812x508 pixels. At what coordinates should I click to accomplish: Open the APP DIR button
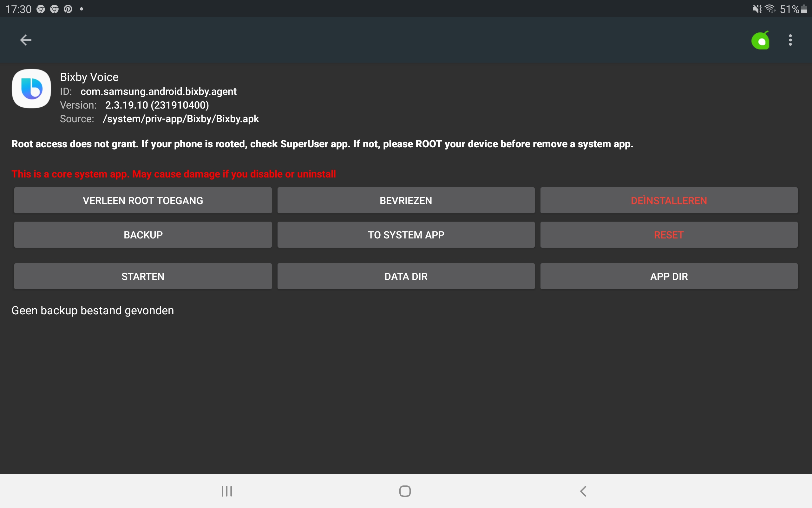pos(669,277)
